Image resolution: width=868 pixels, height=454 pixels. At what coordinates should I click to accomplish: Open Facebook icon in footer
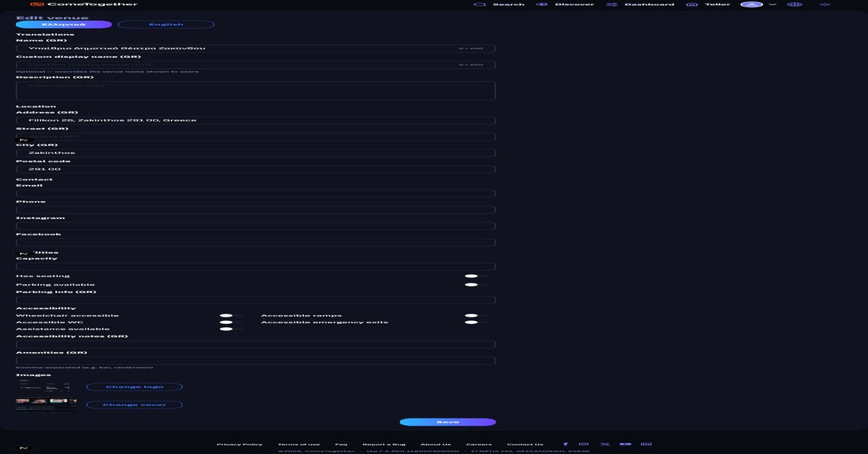point(566,444)
